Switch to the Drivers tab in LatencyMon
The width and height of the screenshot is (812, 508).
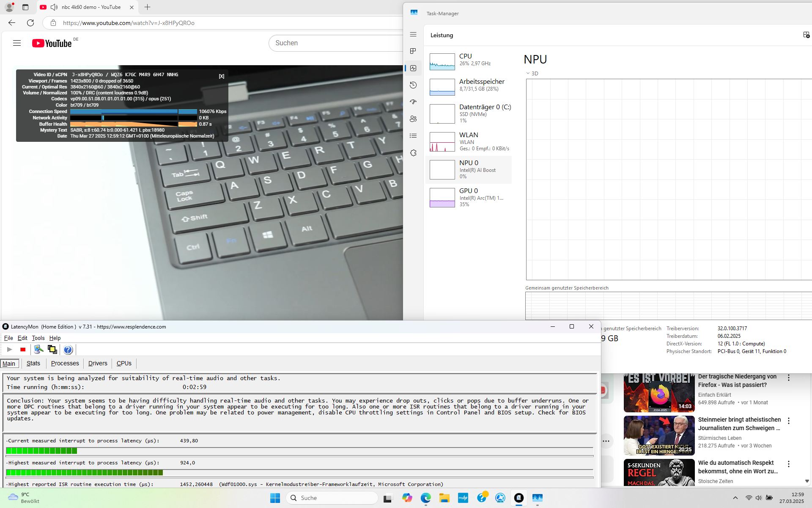coord(98,363)
